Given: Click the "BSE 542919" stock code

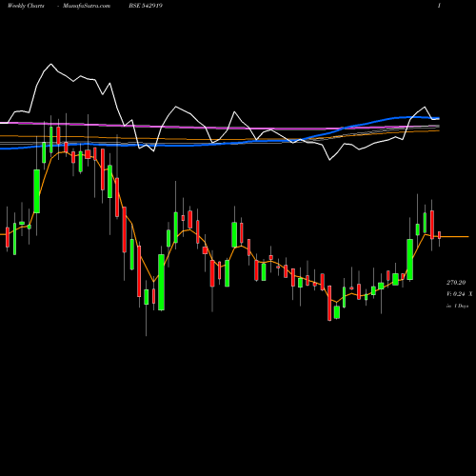Looking at the screenshot, I should coord(146,6).
